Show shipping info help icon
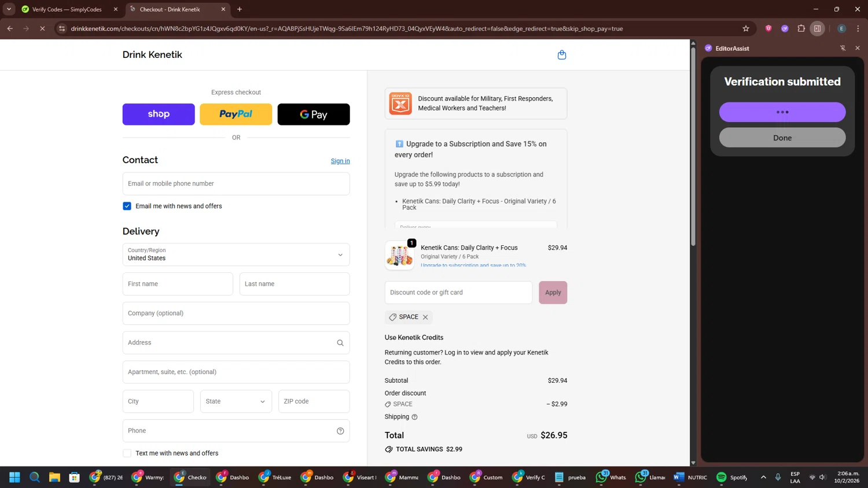The image size is (868, 488). (x=414, y=417)
